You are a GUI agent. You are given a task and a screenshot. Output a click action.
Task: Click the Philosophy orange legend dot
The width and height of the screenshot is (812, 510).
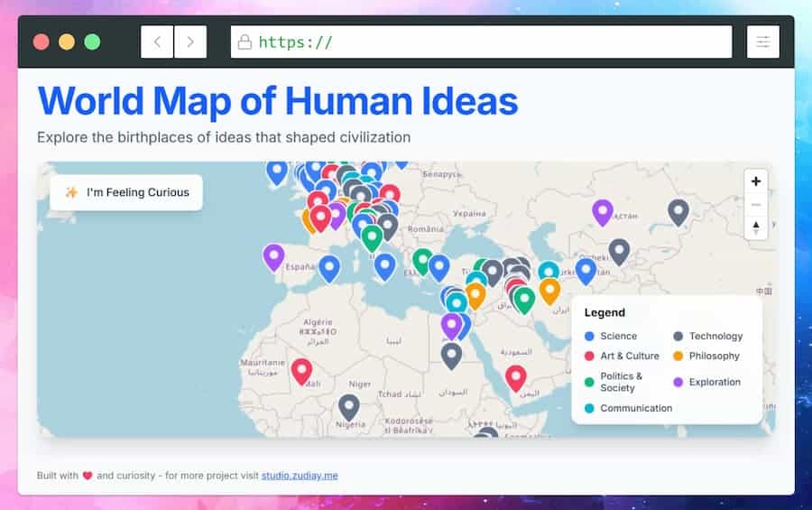point(678,356)
